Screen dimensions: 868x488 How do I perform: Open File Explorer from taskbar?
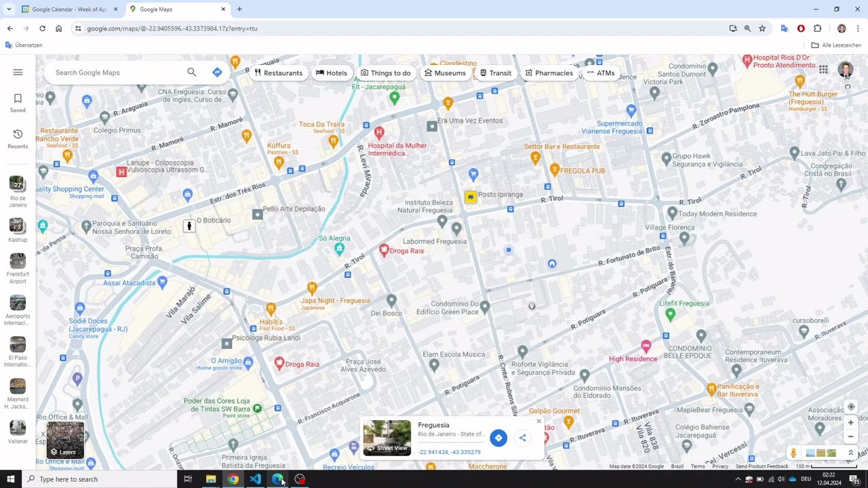[x=211, y=479]
